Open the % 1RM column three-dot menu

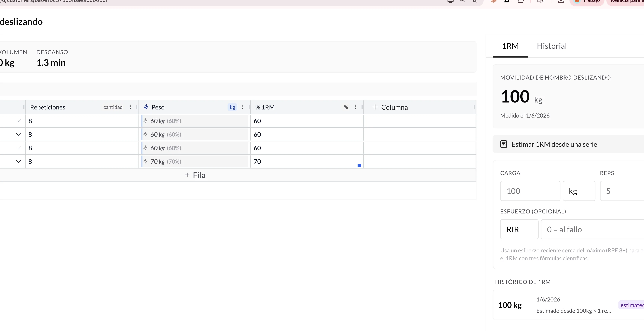[355, 107]
